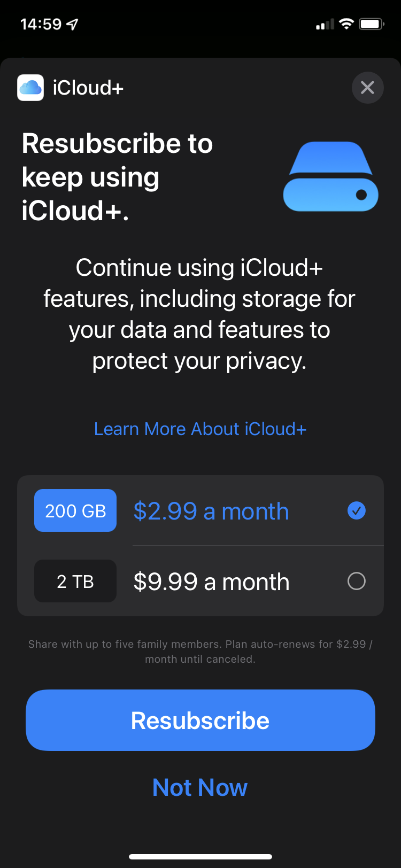Tap the home indicator bar
The height and width of the screenshot is (868, 401).
pos(200,857)
